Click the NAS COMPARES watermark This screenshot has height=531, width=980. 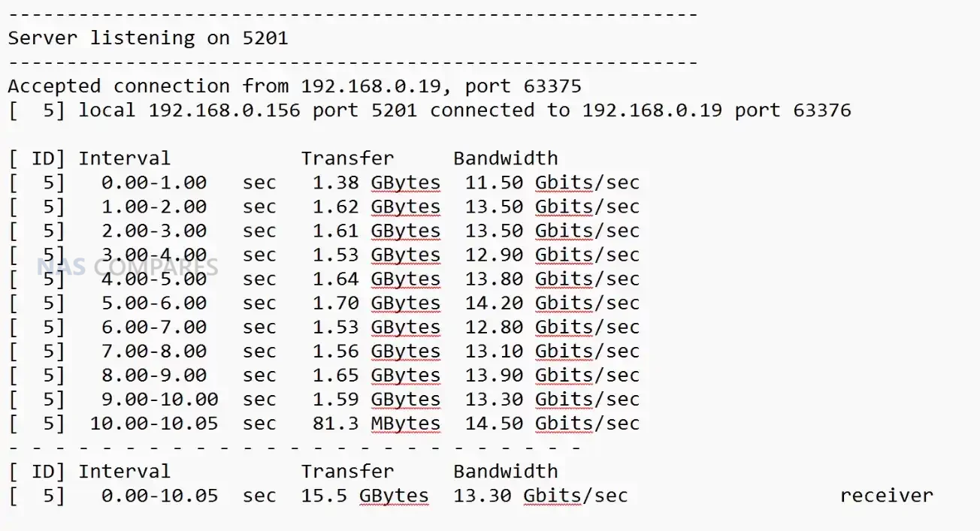coord(128,267)
